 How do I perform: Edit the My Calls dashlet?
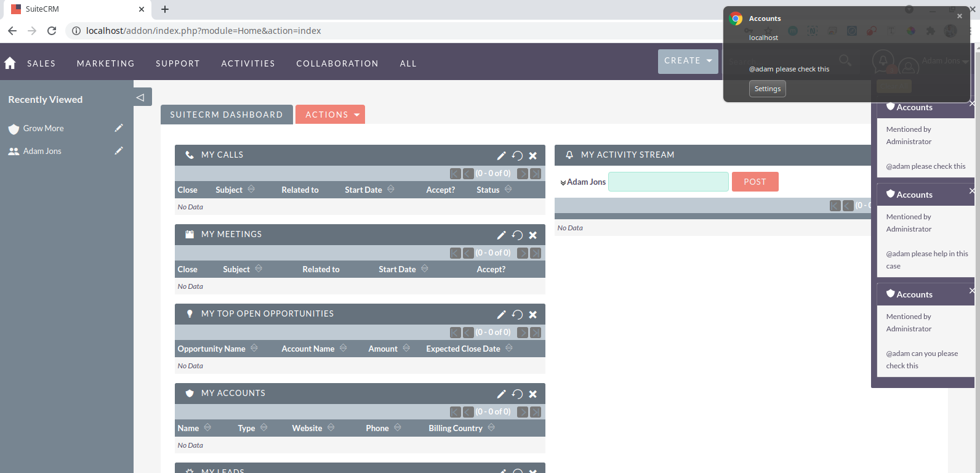pos(501,156)
